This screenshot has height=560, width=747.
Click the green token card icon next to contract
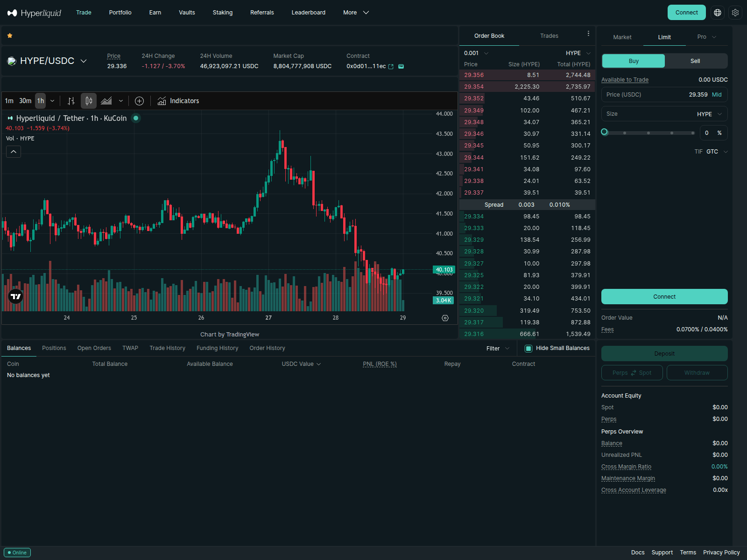401,66
